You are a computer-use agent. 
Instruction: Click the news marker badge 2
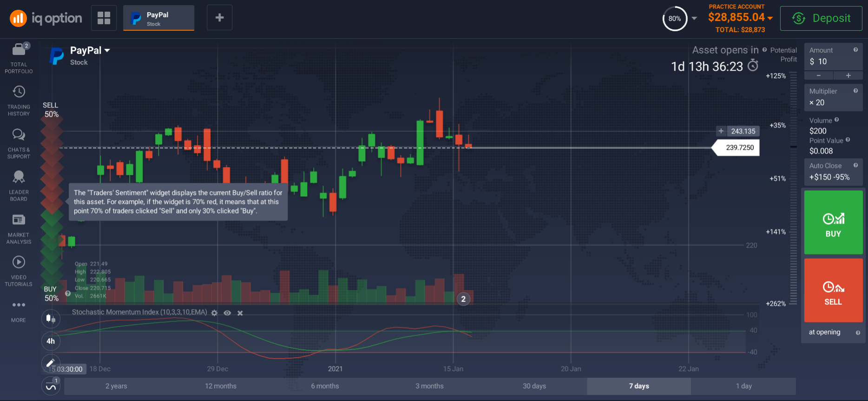pyautogui.click(x=463, y=299)
